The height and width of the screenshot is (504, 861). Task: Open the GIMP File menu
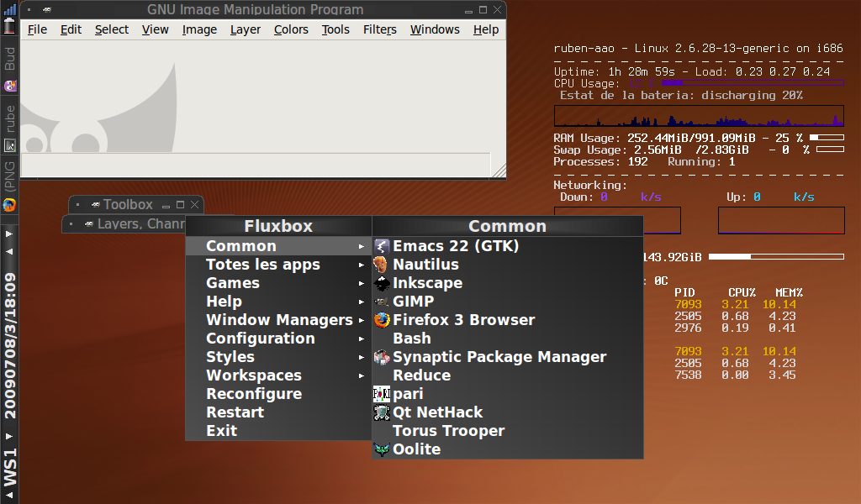click(37, 29)
